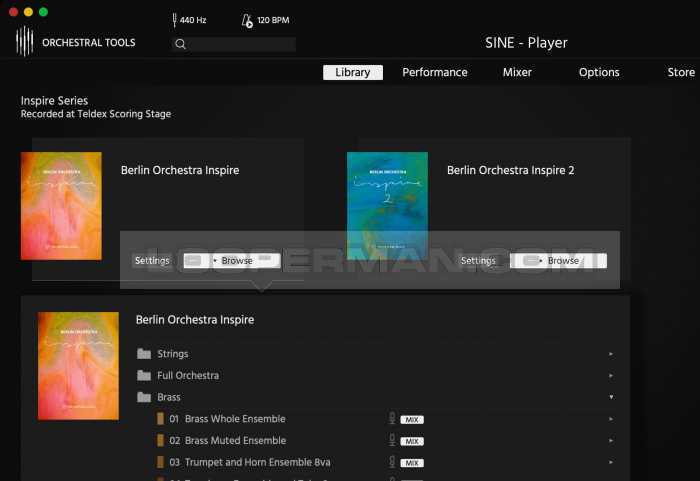Click microphone icon for Brass Muted Ensemble
The image size is (700, 481).
392,440
